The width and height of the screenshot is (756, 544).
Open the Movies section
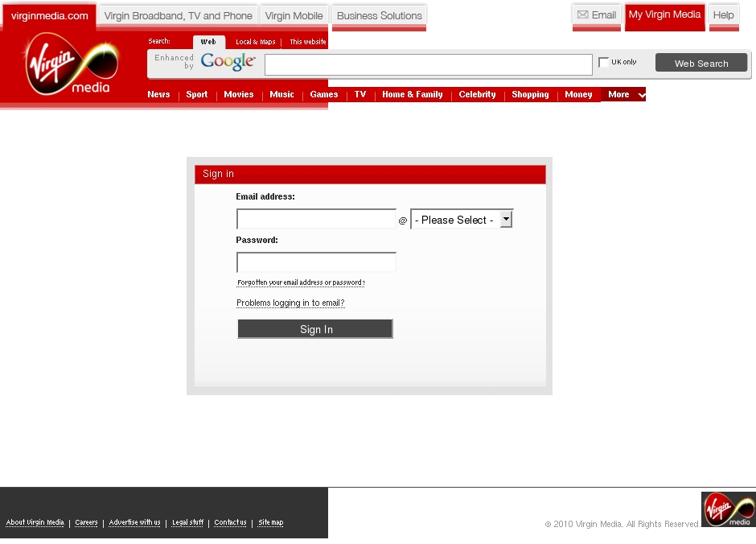[239, 94]
